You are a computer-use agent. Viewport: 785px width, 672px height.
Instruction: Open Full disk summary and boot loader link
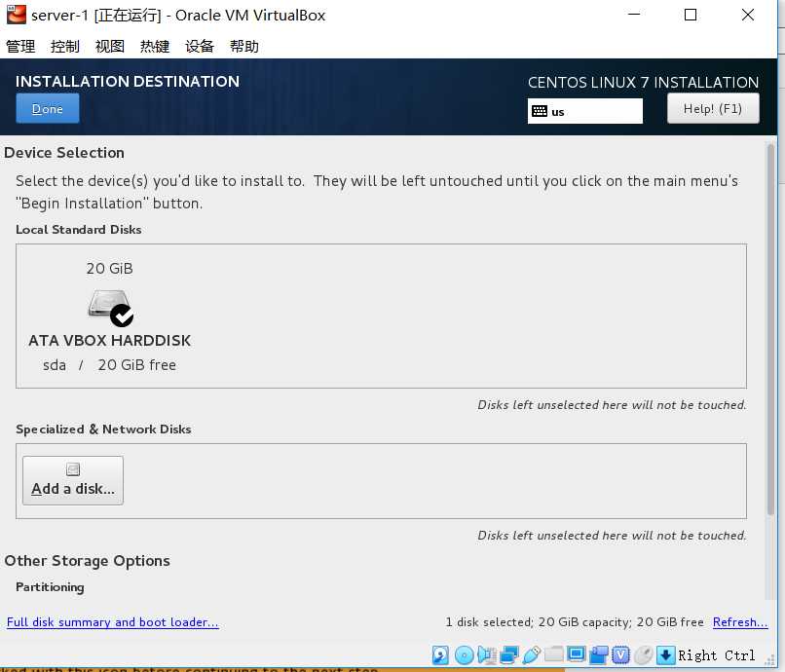(113, 622)
